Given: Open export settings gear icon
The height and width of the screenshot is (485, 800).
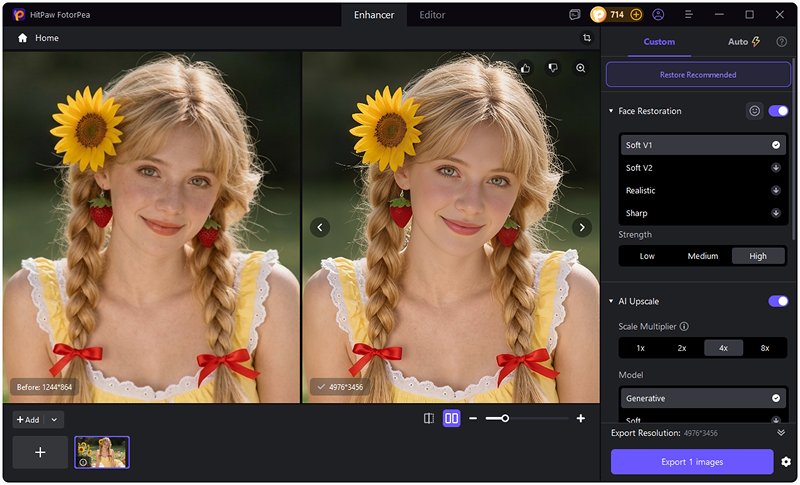Looking at the screenshot, I should pos(786,462).
